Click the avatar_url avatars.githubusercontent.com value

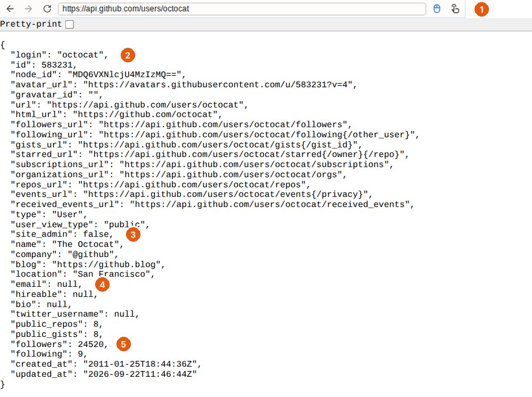tap(218, 85)
